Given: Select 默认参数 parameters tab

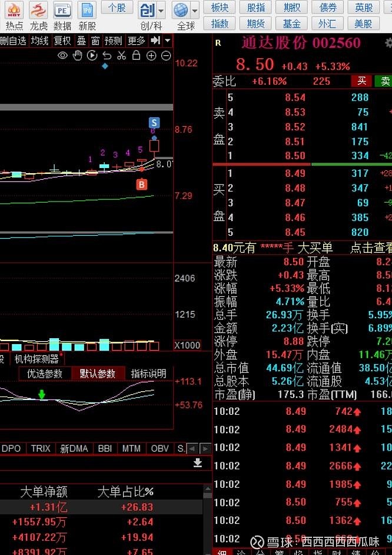Looking at the screenshot, I should click(x=98, y=374).
